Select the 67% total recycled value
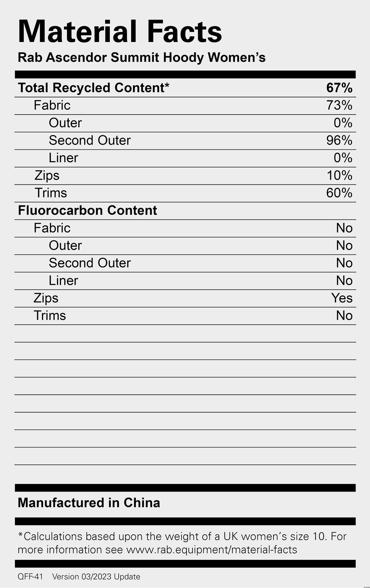Image resolution: width=370 pixels, height=588 pixels. (x=339, y=88)
